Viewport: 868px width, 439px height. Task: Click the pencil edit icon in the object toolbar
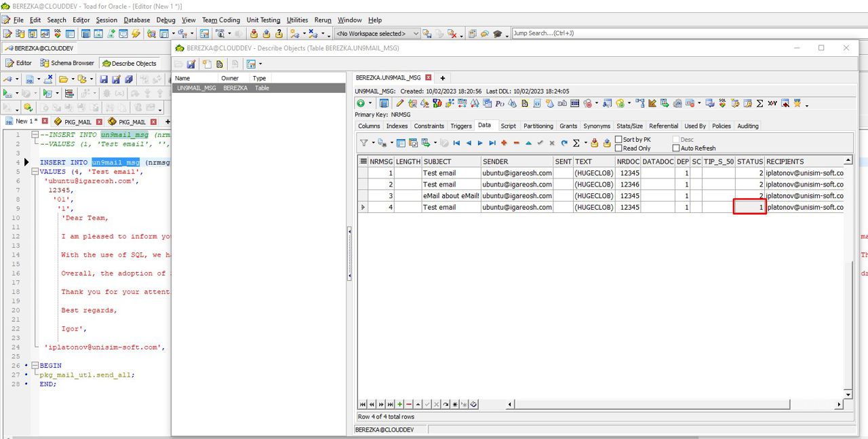[400, 103]
